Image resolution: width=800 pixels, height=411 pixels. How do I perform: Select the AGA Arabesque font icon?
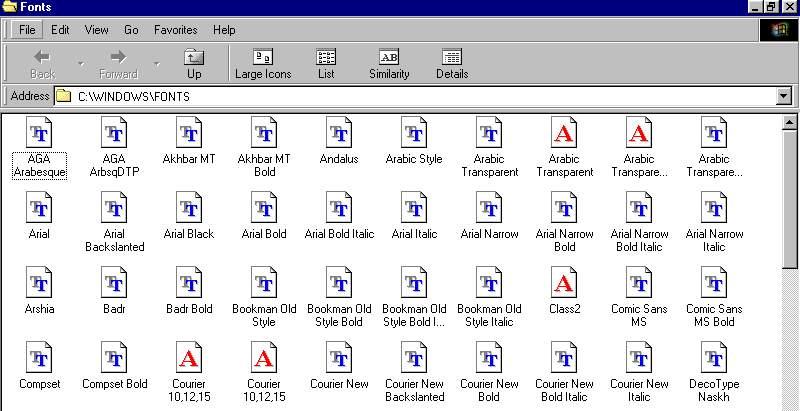tap(39, 133)
